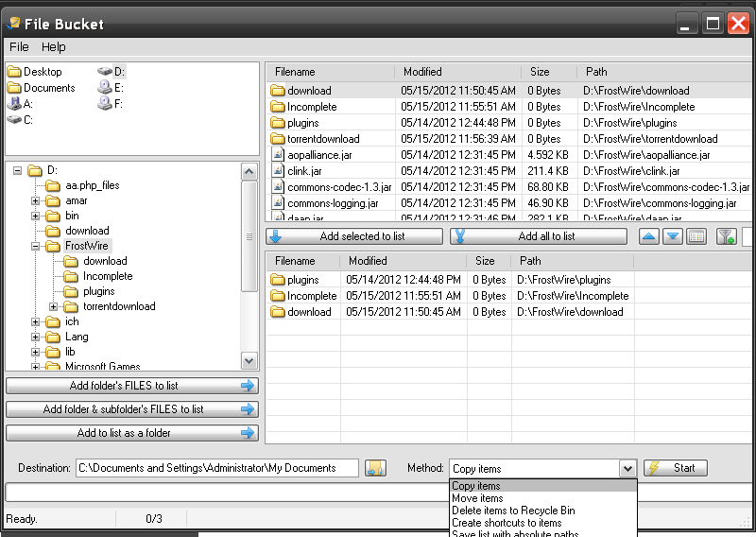The width and height of the screenshot is (756, 537).
Task: Expand the amar folder node
Action: 36,200
